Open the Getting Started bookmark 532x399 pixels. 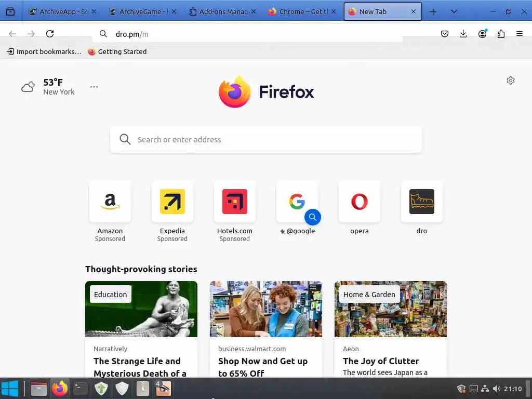coord(117,51)
